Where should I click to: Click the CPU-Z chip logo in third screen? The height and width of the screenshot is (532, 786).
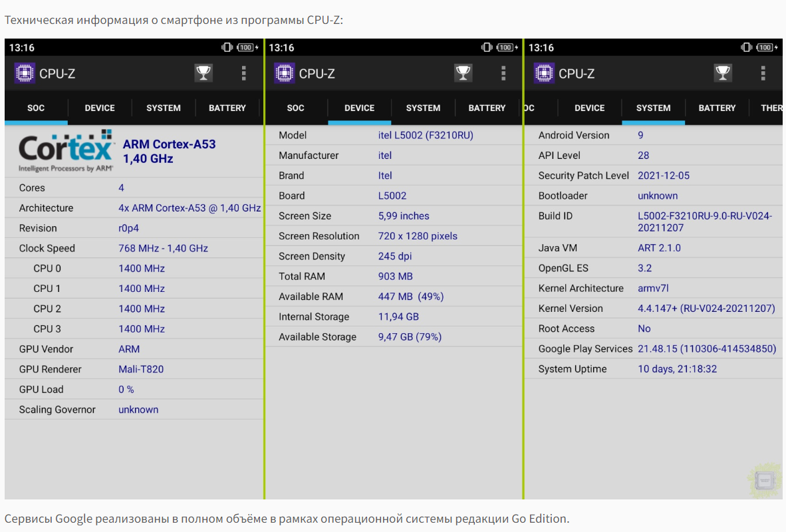tap(544, 73)
